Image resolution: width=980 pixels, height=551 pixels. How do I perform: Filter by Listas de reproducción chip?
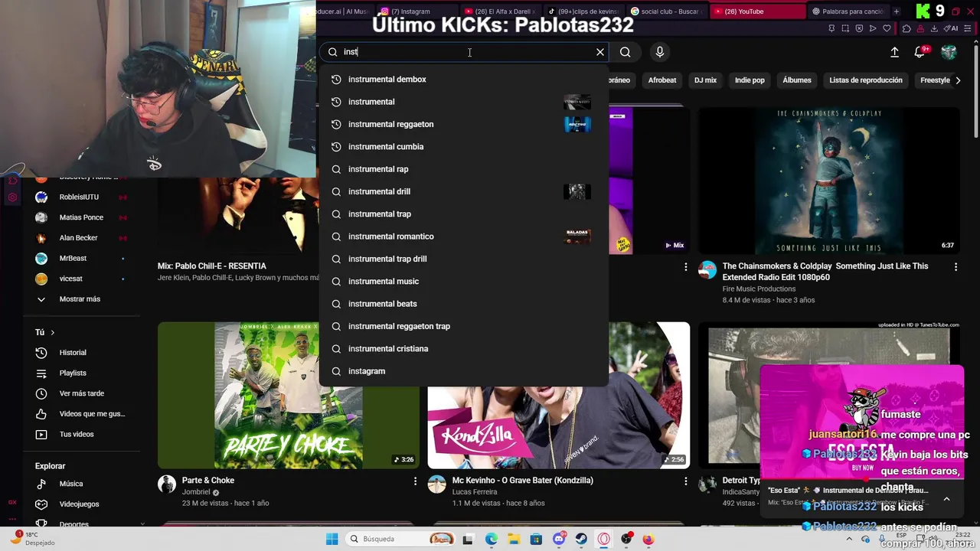coord(866,80)
